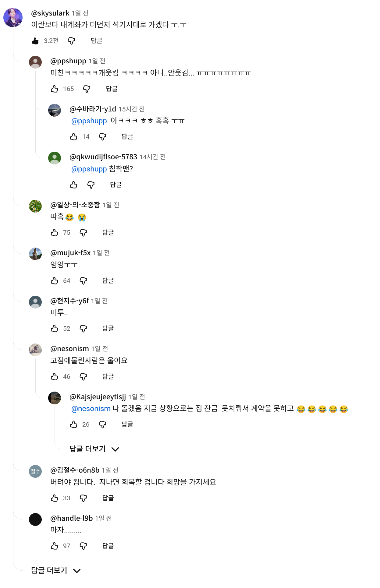Open the @nesonism mention link in reply

(91, 409)
